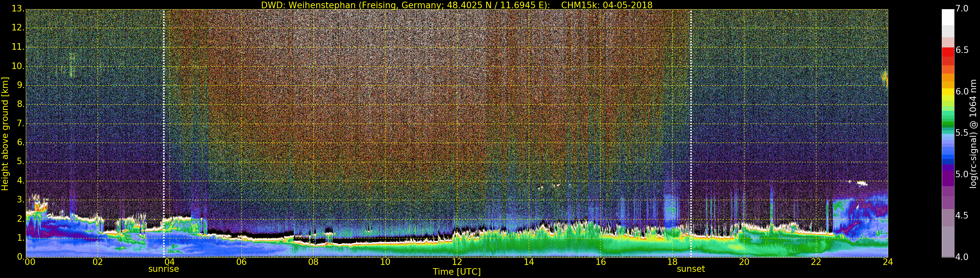Click the 'sunrise' label under the time axis
Image resolution: width=980 pixels, height=278 pixels.
164,269
